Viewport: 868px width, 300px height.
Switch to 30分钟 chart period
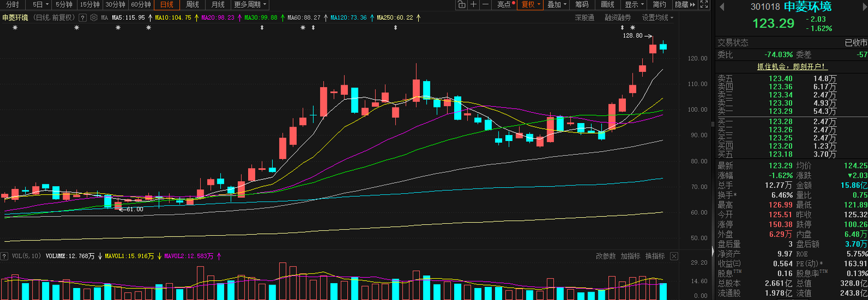click(115, 5)
